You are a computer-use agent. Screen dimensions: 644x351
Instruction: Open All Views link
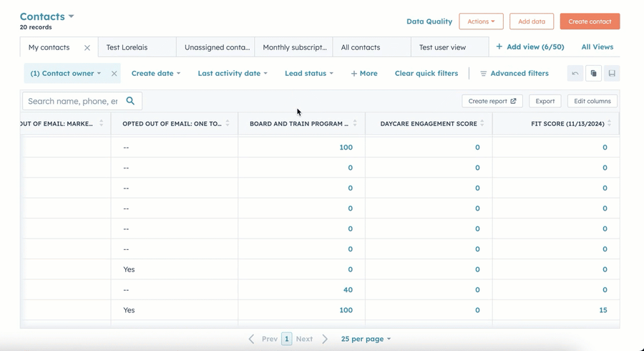(597, 47)
